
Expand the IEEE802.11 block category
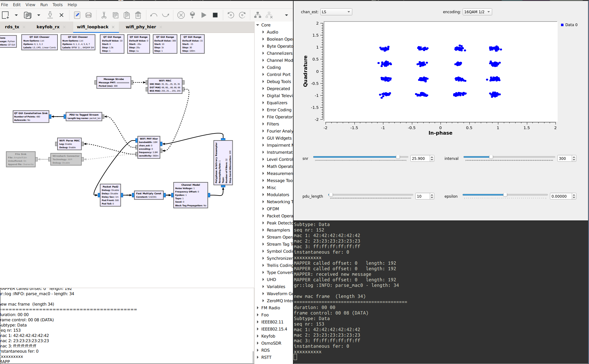click(258, 322)
